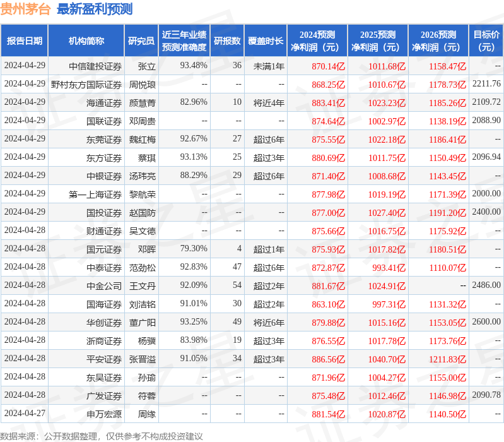The width and height of the screenshot is (504, 442).
Task: Click the 2026预测净利润 column header
Action: click(x=438, y=41)
